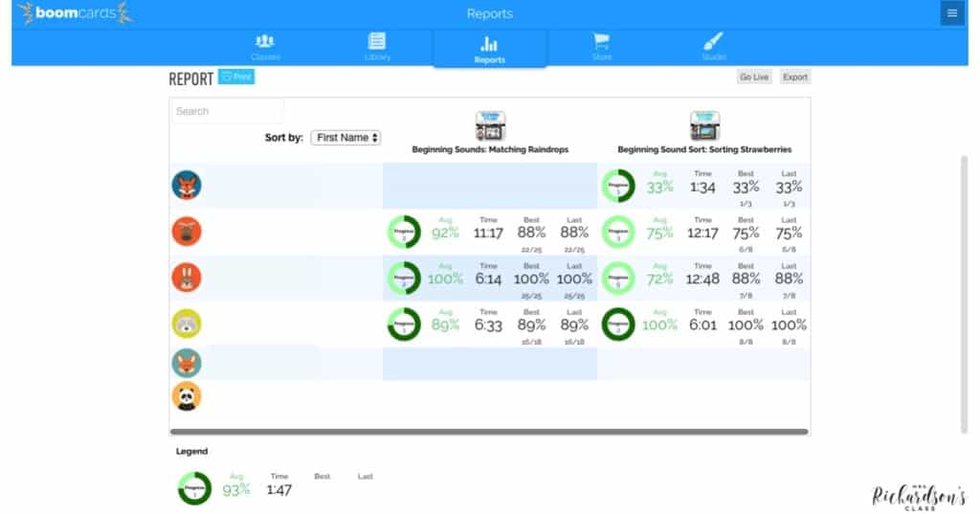Click the 12:17 time value

(x=702, y=234)
